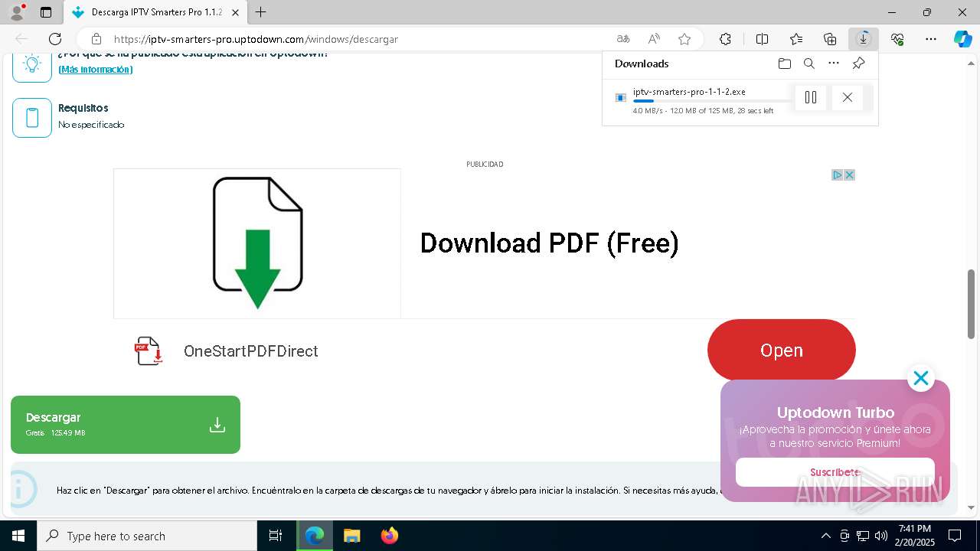
Task: Click the OneStartPDFDirect link
Action: pyautogui.click(x=250, y=351)
